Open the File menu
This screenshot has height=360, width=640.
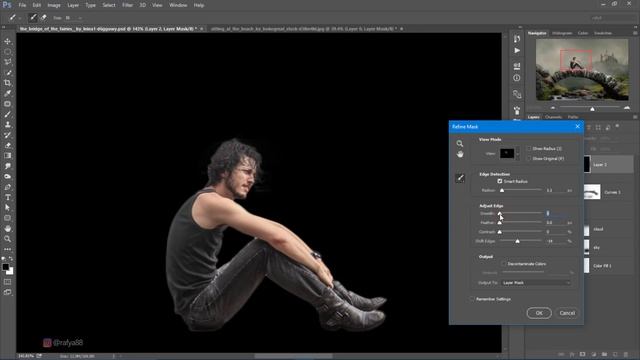(22, 5)
